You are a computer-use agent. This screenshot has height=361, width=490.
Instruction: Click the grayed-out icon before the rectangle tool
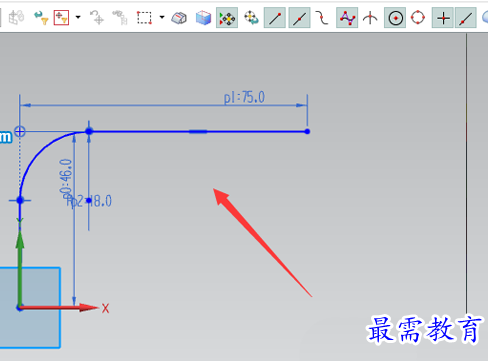(x=120, y=17)
